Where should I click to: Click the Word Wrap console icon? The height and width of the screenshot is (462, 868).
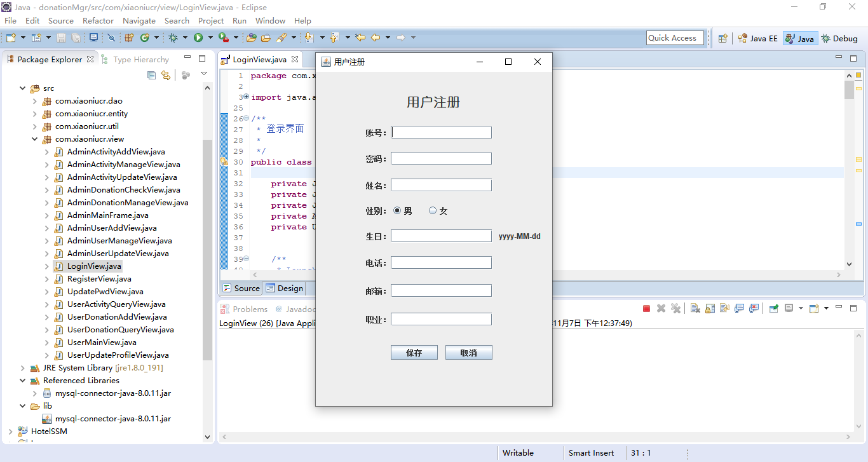pyautogui.click(x=724, y=308)
